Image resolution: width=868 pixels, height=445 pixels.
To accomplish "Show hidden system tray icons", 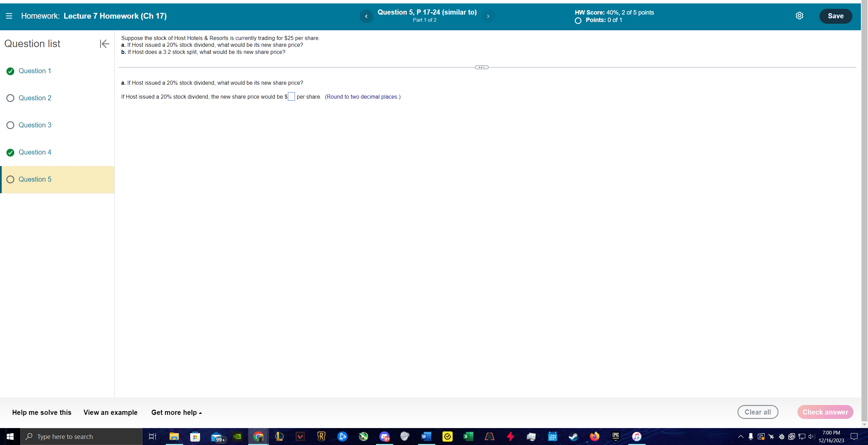I will (741, 437).
